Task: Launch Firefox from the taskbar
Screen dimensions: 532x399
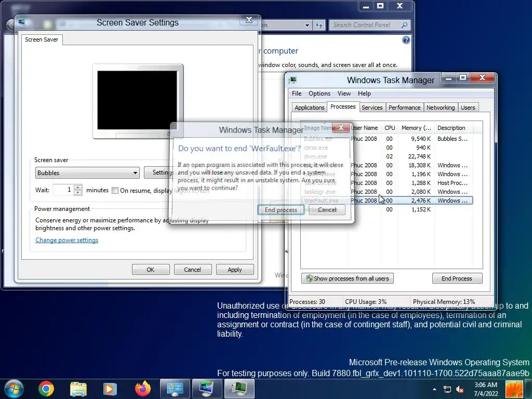Action: (143, 389)
